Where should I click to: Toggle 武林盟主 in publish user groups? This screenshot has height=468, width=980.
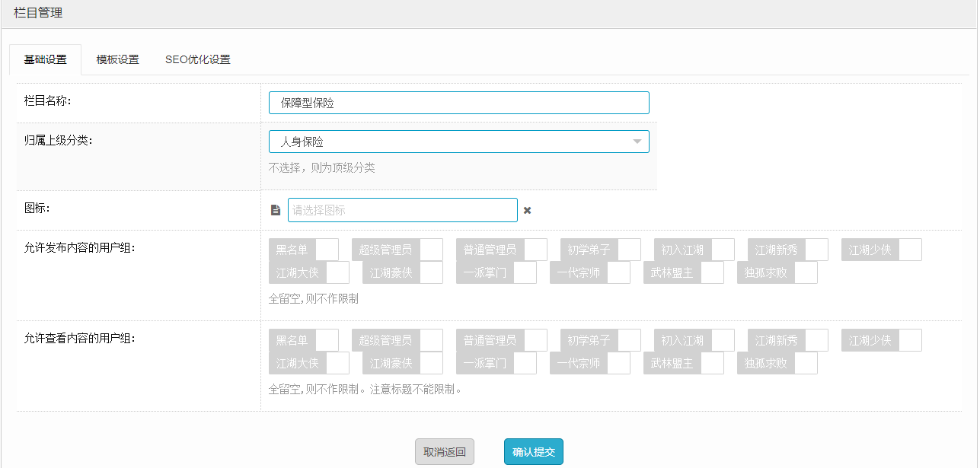[x=683, y=272]
